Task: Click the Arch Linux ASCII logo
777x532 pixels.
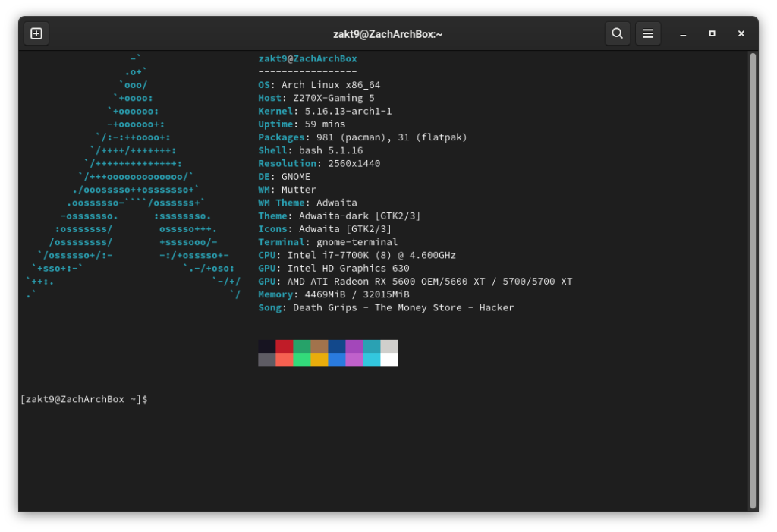Action: (x=134, y=177)
